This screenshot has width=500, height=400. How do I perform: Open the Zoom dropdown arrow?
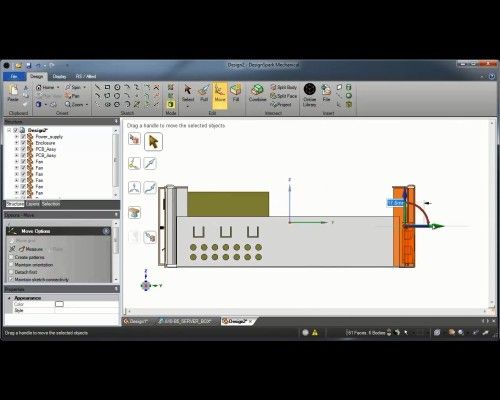87,105
